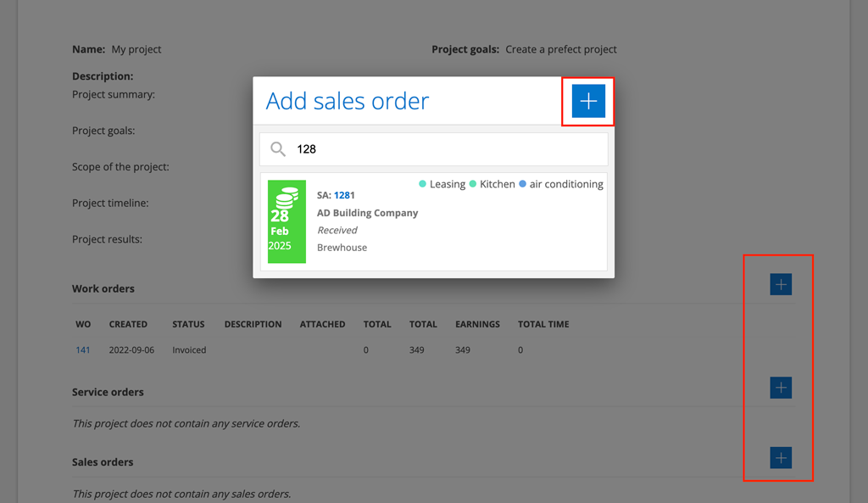Click the plus button in Add sales order dialog
Image resolution: width=868 pixels, height=503 pixels.
(x=588, y=101)
